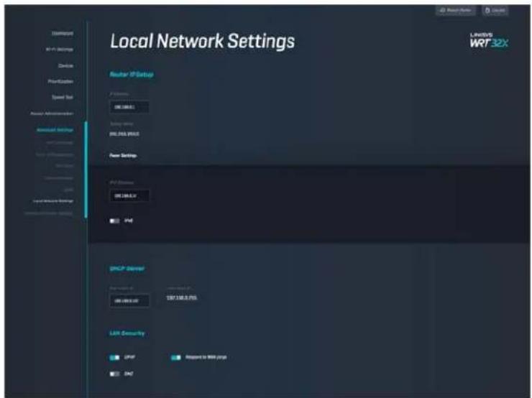Toggle Respond to WAN pings switch

tap(175, 358)
